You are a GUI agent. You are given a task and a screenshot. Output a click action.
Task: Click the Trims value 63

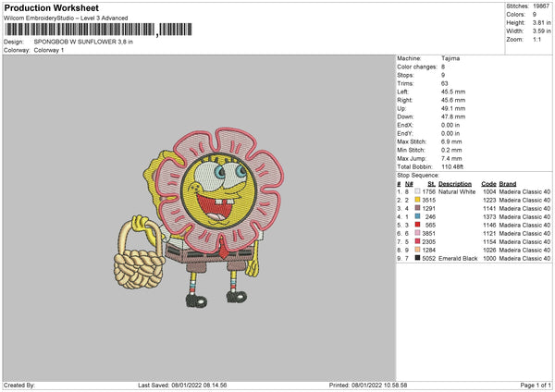pyautogui.click(x=445, y=83)
